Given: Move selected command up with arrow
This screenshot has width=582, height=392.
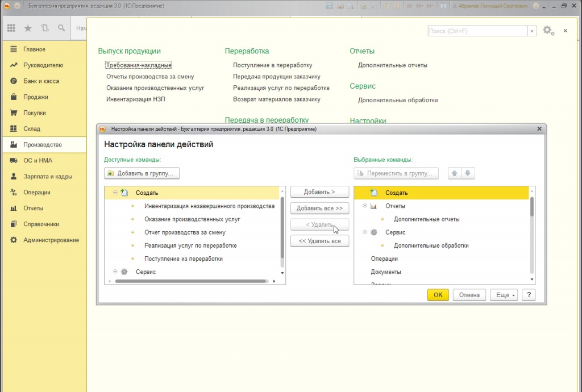Looking at the screenshot, I should 454,173.
